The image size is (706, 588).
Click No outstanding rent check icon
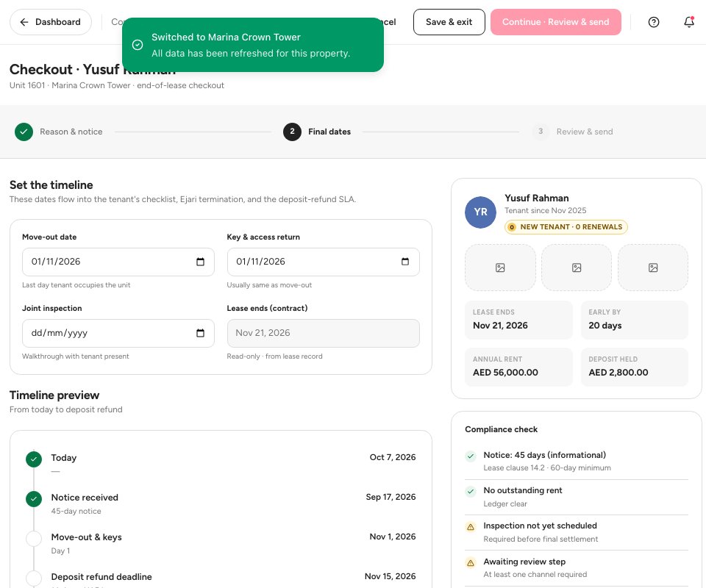point(471,491)
